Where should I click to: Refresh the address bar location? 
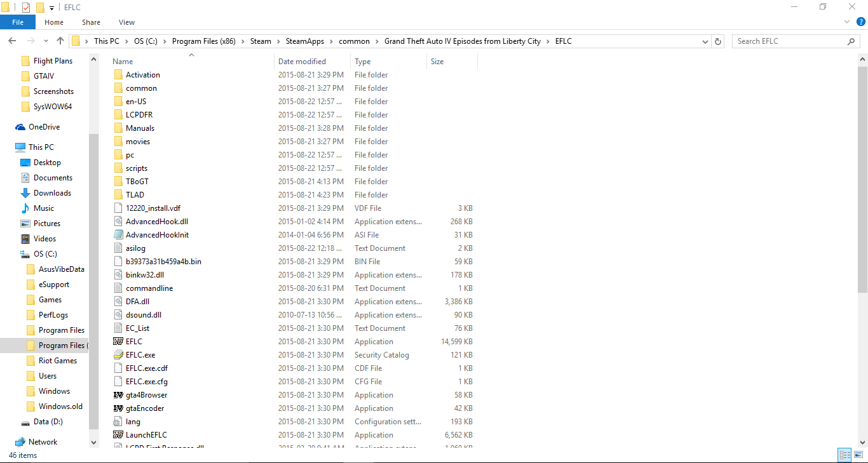click(x=719, y=41)
